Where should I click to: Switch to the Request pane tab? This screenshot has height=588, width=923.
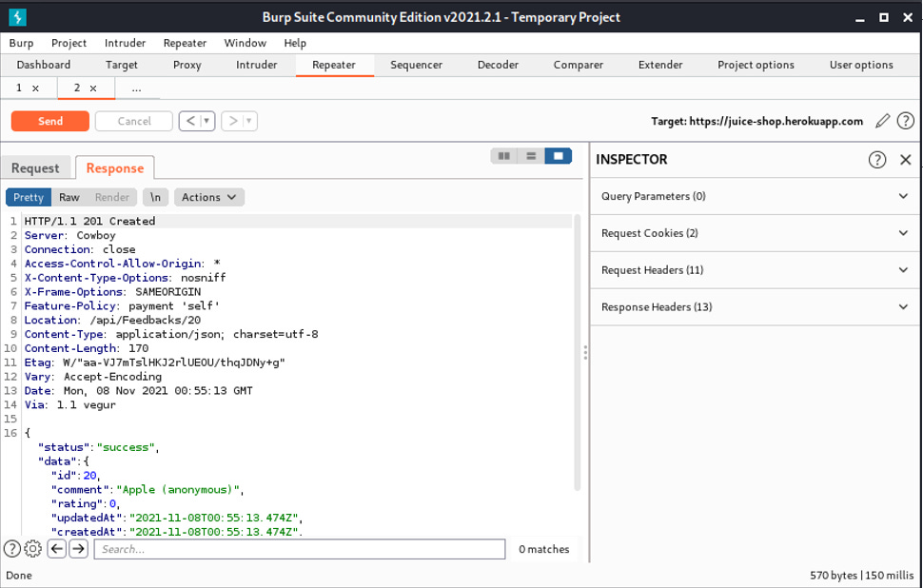pos(35,168)
